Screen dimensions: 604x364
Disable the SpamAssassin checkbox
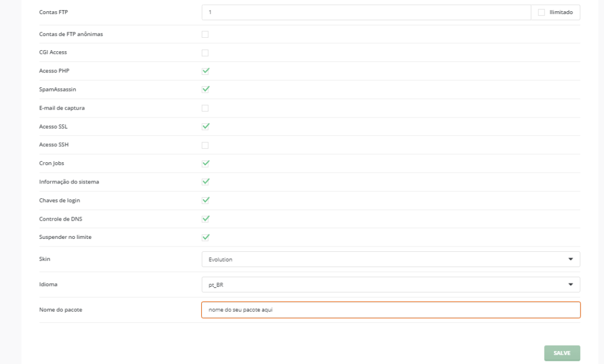click(205, 89)
